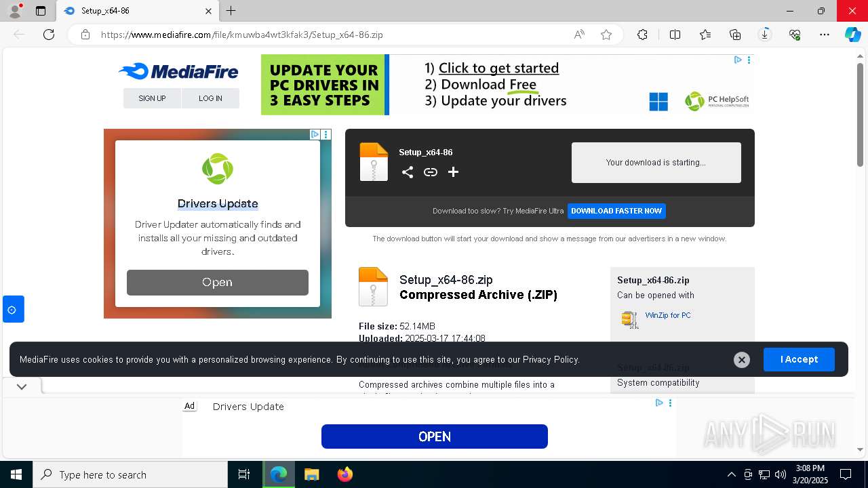Open File Explorer from taskbar
The image size is (868, 488).
click(311, 474)
